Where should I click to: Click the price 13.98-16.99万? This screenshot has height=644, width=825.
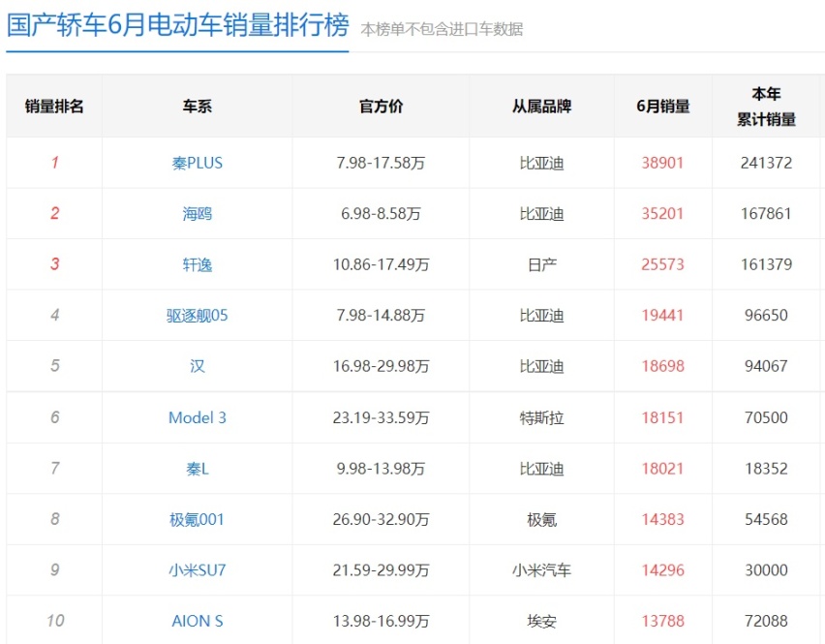tap(381, 622)
